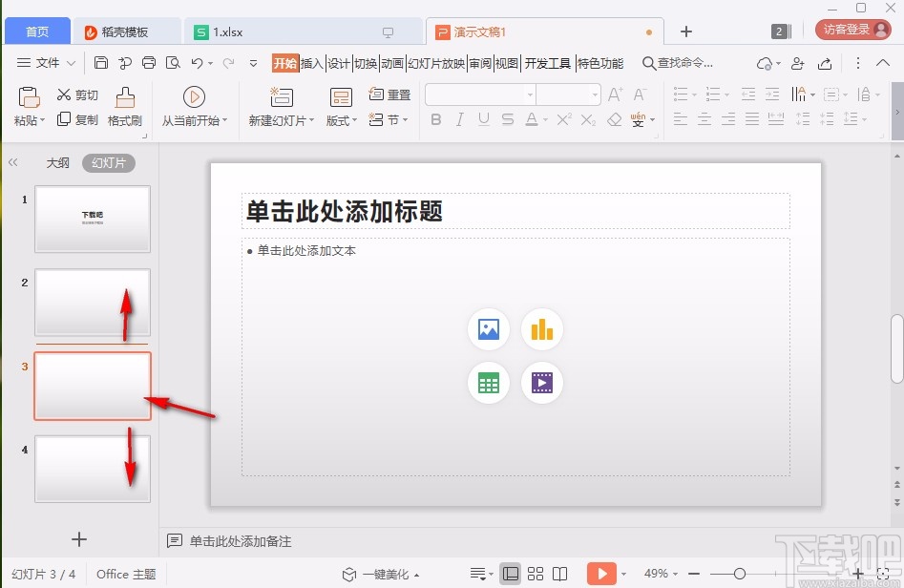This screenshot has width=904, height=588.
Task: Start slideshow from current slide (从当前开始)
Action: pos(195,105)
